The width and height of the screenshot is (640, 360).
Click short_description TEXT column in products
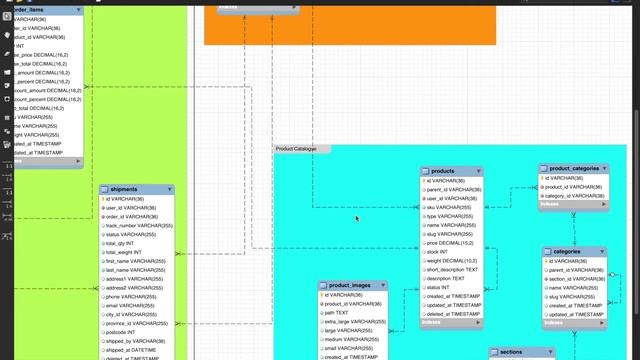[452, 270]
